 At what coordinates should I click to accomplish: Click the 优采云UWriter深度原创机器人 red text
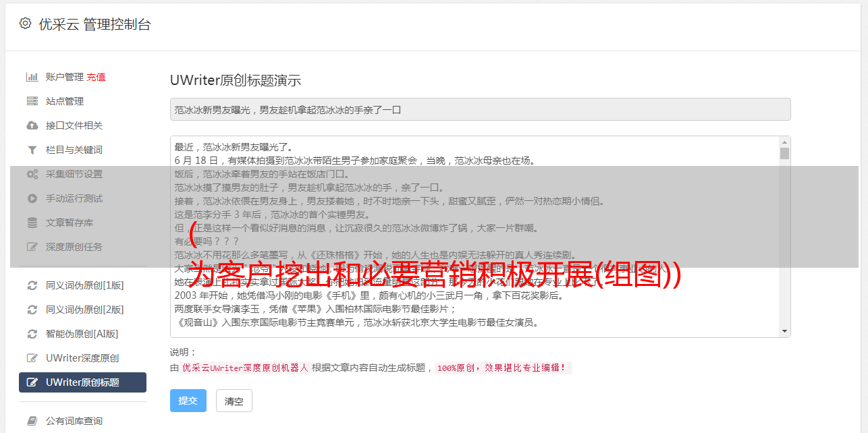pyautogui.click(x=245, y=368)
